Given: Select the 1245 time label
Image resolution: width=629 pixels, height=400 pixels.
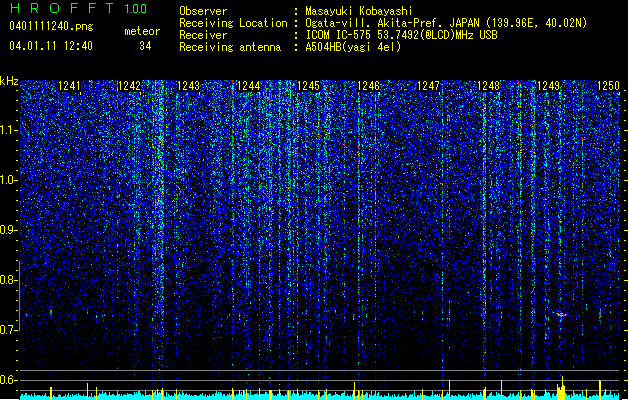Looking at the screenshot, I should (308, 86).
